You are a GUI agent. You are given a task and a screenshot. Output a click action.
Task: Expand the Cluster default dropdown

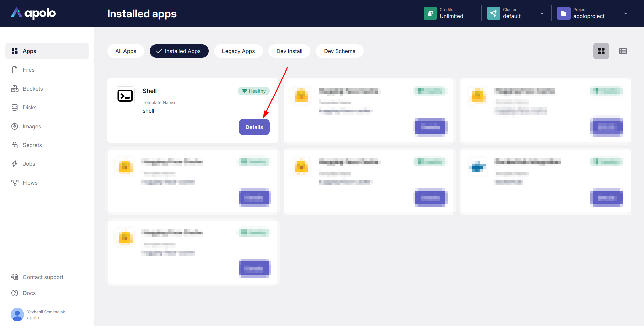542,14
